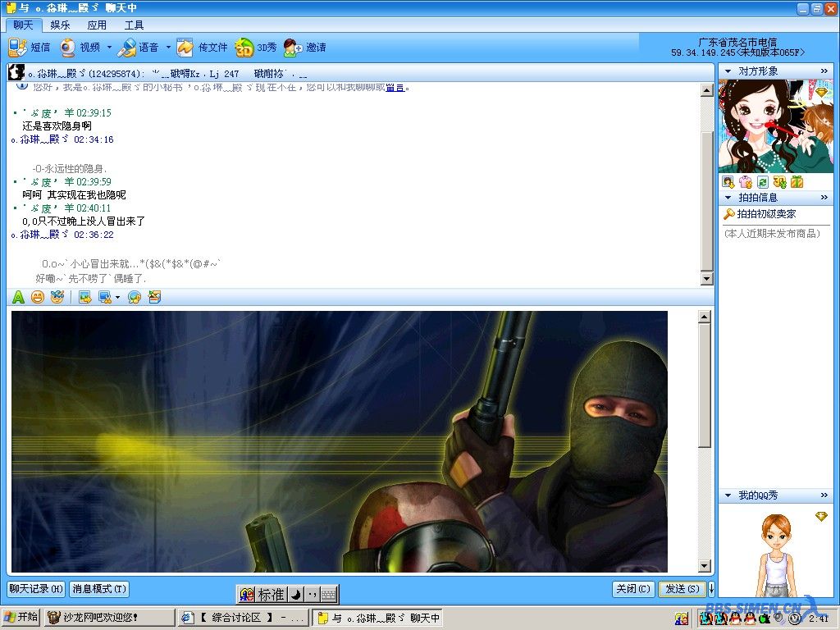Click the IME logo icon
The image size is (840, 630).
[247, 595]
